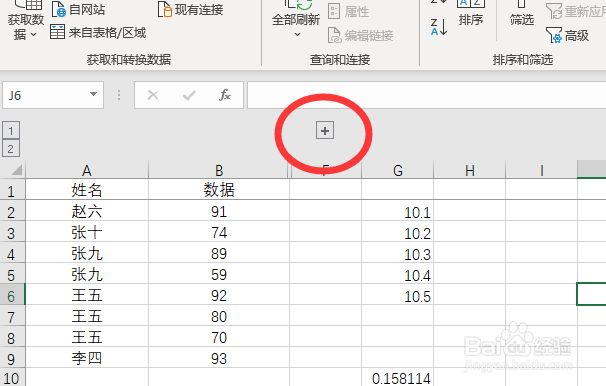Open the 获取数据 dropdown

[26, 21]
